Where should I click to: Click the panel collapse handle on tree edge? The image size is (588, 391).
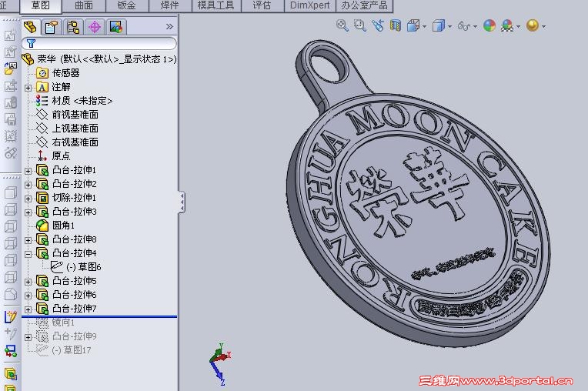pyautogui.click(x=182, y=202)
